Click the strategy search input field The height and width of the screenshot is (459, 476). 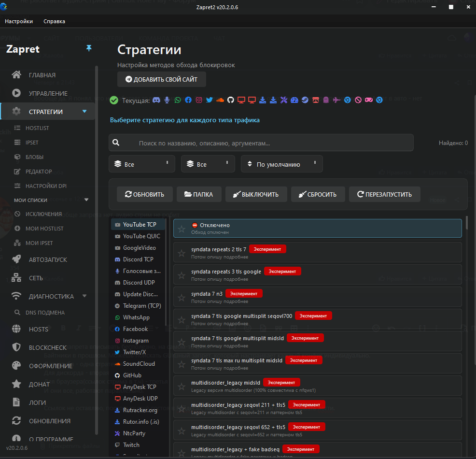(x=270, y=143)
